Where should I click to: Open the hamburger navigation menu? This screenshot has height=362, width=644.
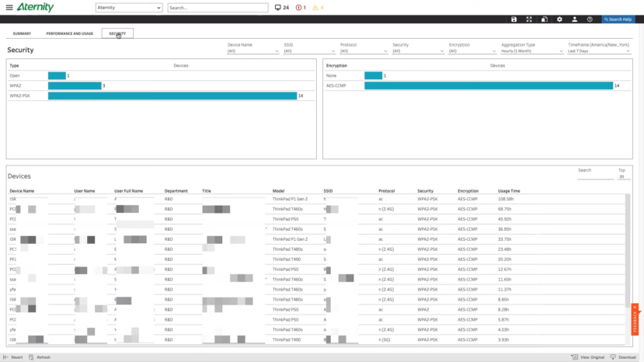(x=9, y=8)
